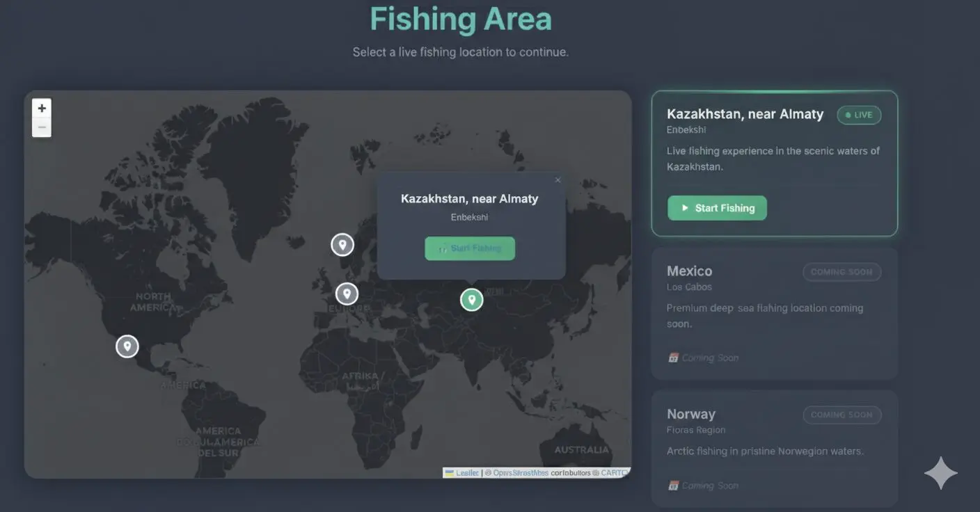Click the calendar icon in Mexico card

(x=673, y=358)
